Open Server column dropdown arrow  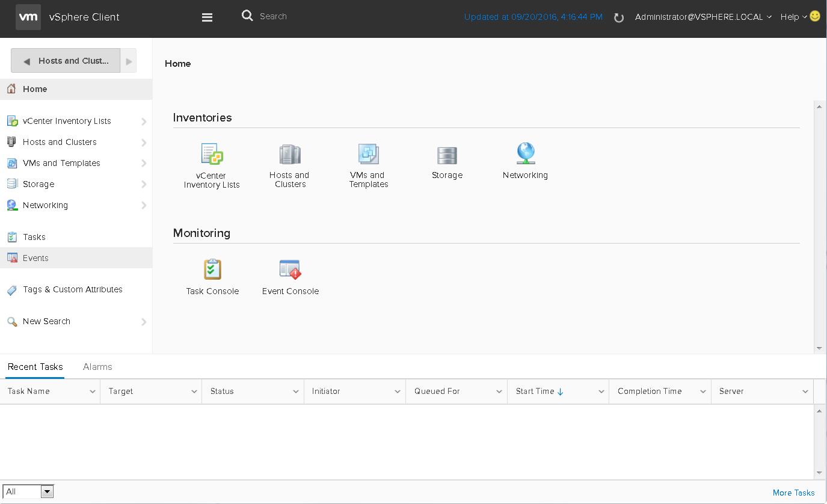point(805,392)
